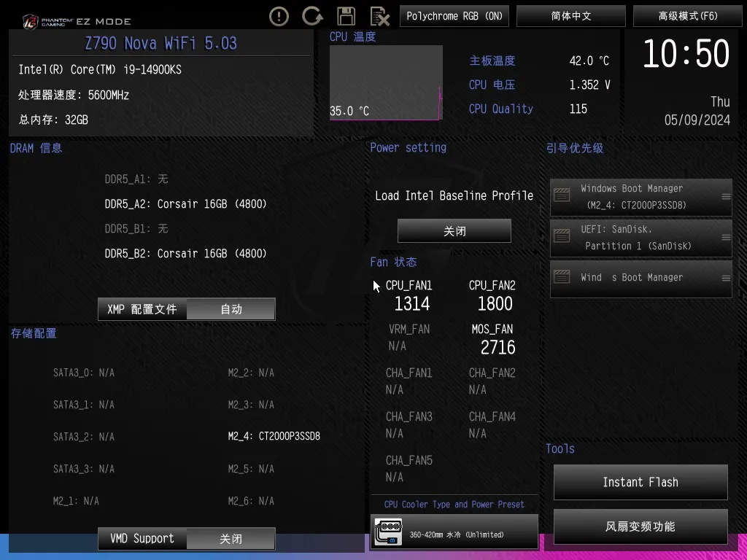The image size is (747, 560).
Task: Click the M2_5: N/A entry
Action: (251, 469)
